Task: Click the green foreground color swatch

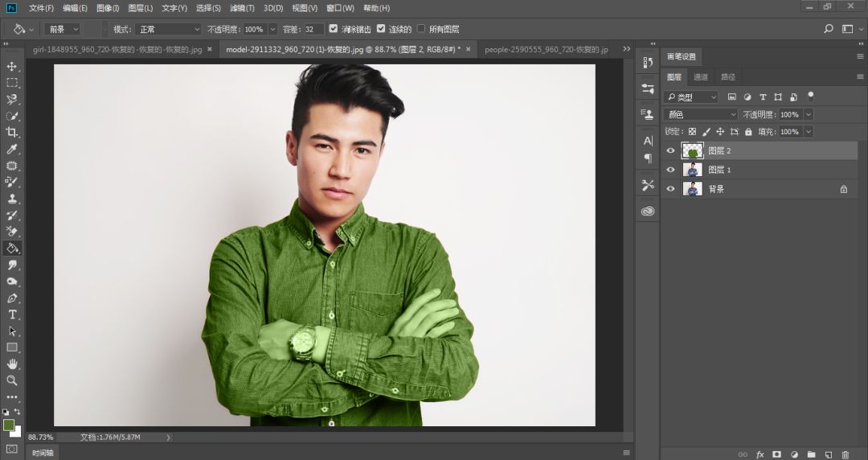Action: (x=8, y=424)
